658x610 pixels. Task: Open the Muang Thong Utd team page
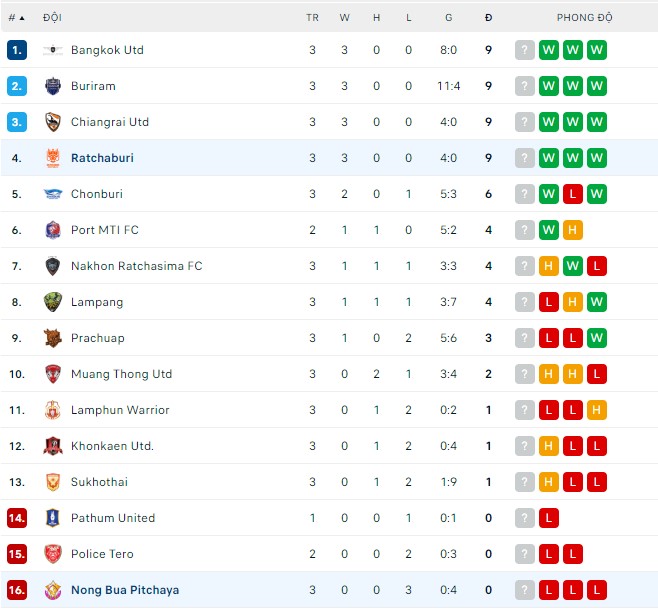click(x=121, y=374)
